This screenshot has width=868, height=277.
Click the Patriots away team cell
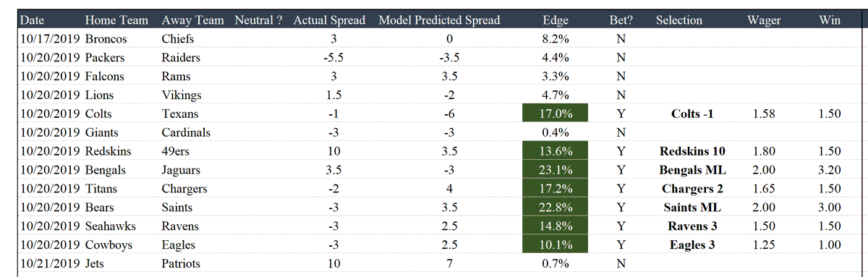click(x=181, y=264)
